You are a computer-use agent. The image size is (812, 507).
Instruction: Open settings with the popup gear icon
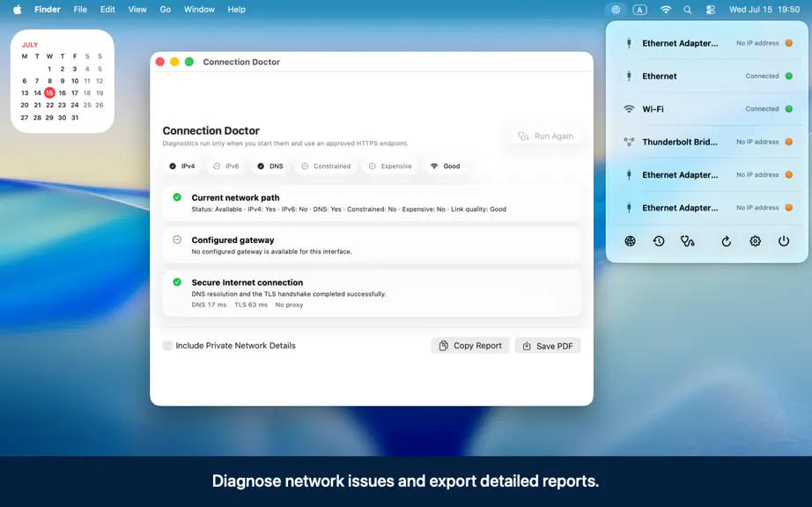coord(755,241)
